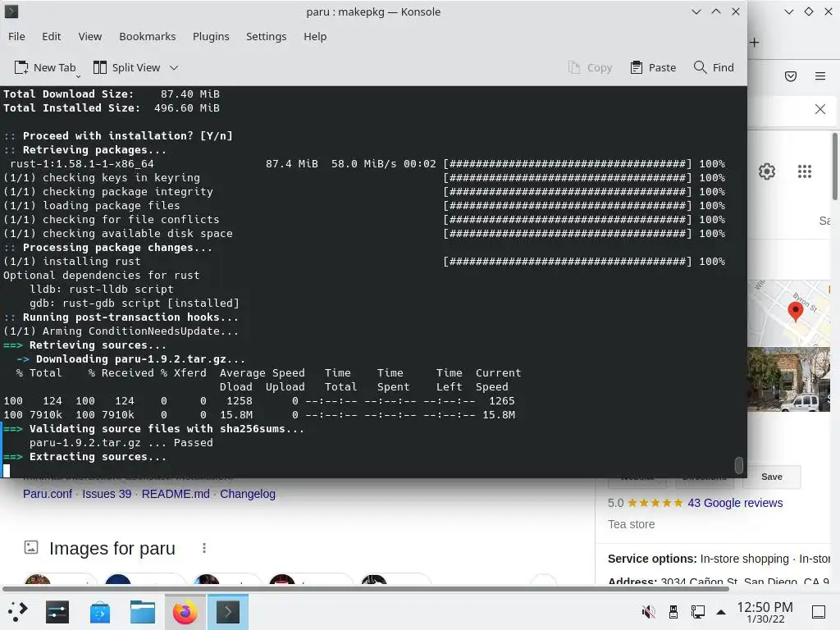
Task: Click the Pocket save icon in Firefox
Action: (x=791, y=76)
